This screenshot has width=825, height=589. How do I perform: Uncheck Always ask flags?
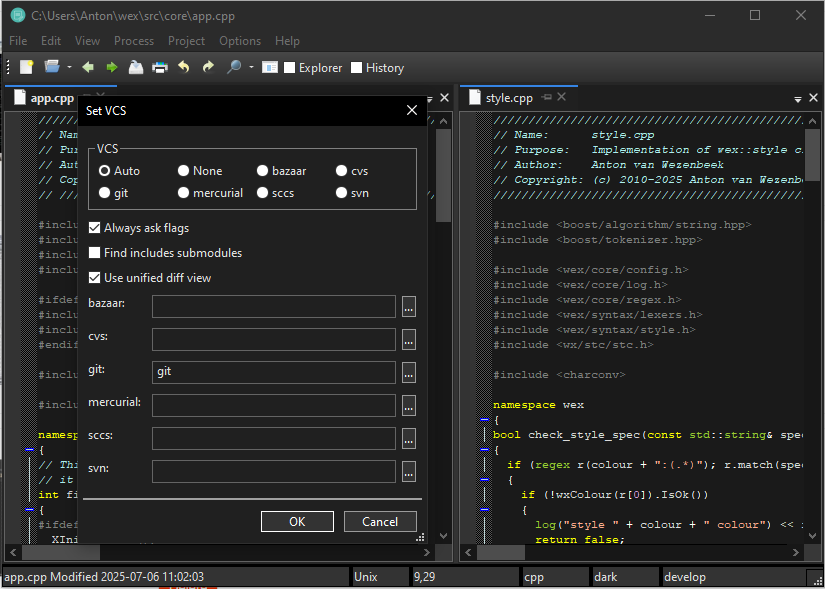(95, 228)
